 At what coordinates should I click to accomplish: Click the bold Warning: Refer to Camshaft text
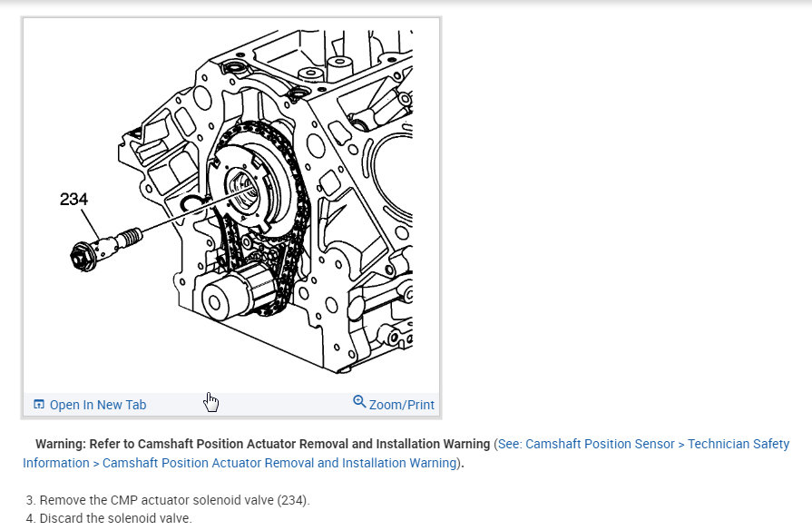(262, 444)
